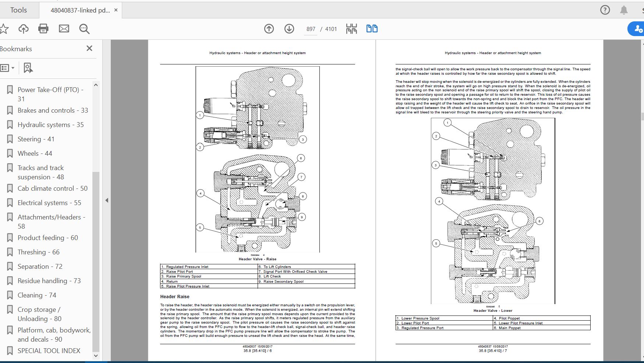Click the find current bookmark icon
644x363 pixels.
tap(28, 68)
